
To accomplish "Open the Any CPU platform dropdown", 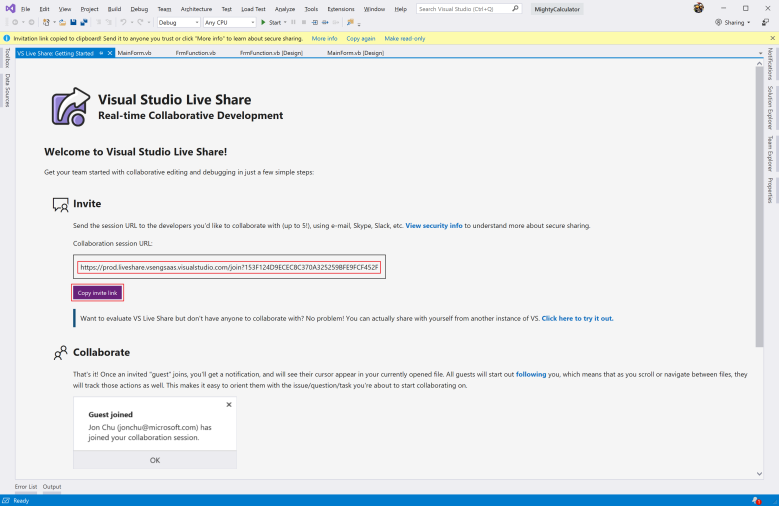I will (x=229, y=22).
